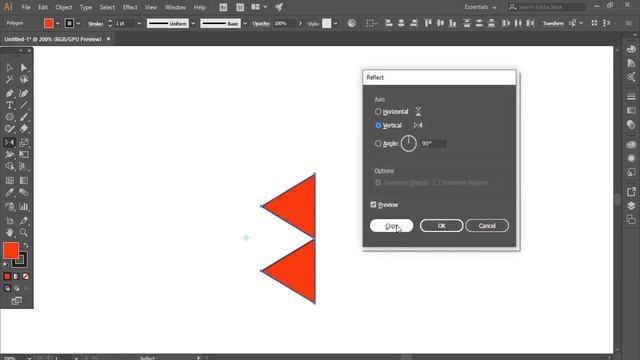Image resolution: width=640 pixels, height=360 pixels.
Task: Click OK in the Reflect dialog
Action: pos(441,226)
